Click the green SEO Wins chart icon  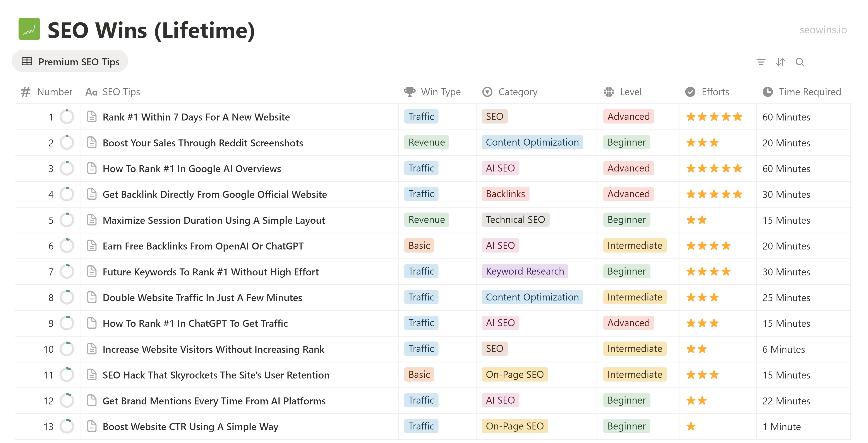pos(29,29)
